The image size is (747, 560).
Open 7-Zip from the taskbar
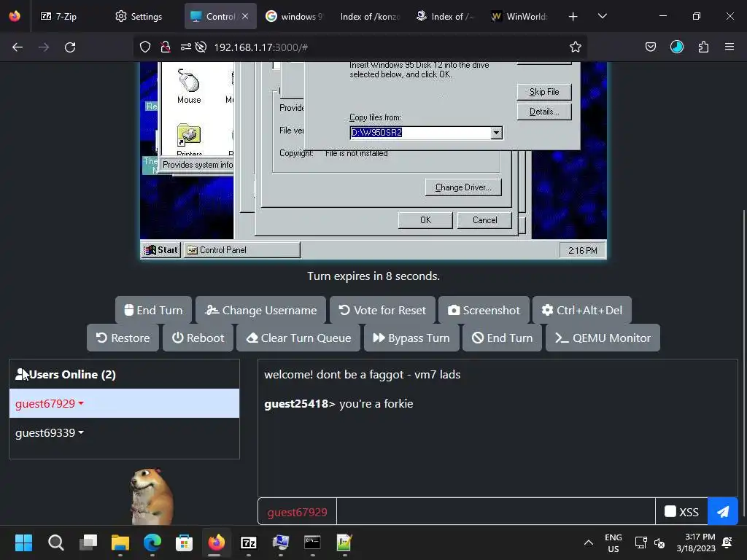[249, 542]
